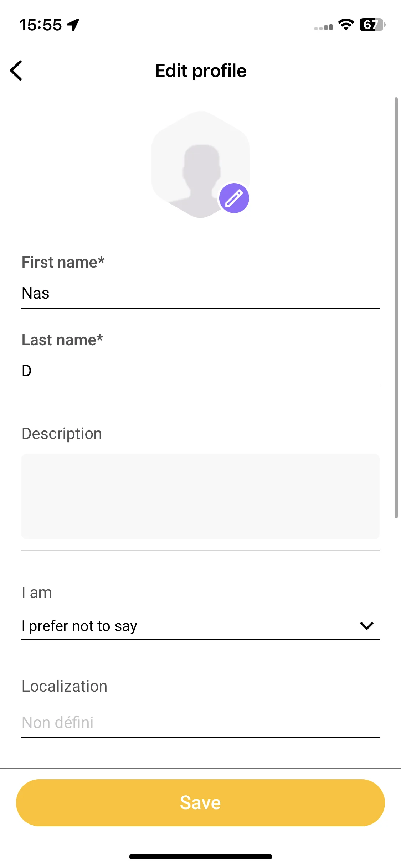Tap the battery indicator icon
The image size is (401, 868).
(372, 25)
